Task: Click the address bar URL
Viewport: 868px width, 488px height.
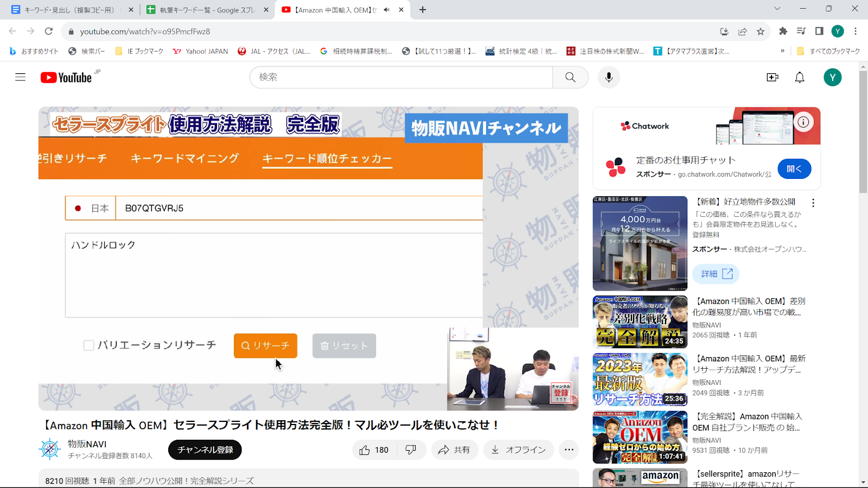Action: (x=145, y=31)
